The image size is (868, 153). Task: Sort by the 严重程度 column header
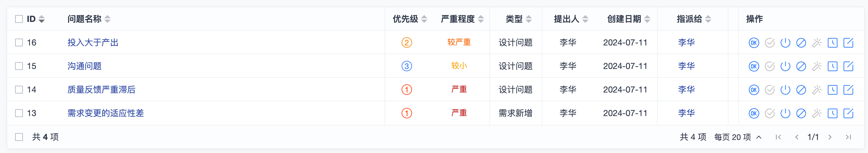(481, 19)
